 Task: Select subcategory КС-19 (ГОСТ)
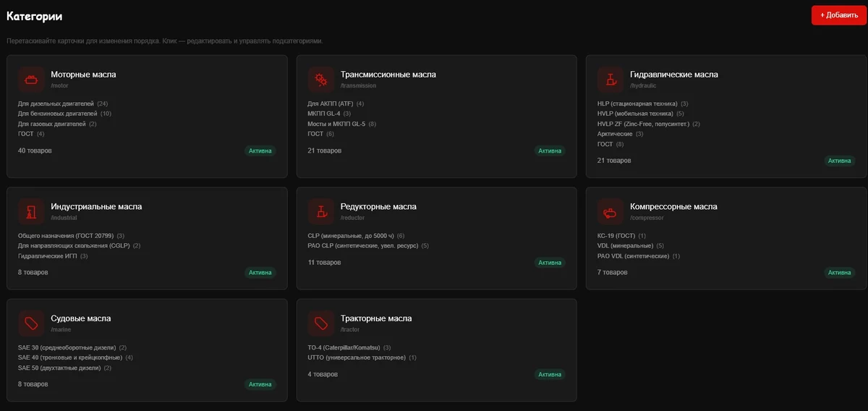(x=616, y=236)
